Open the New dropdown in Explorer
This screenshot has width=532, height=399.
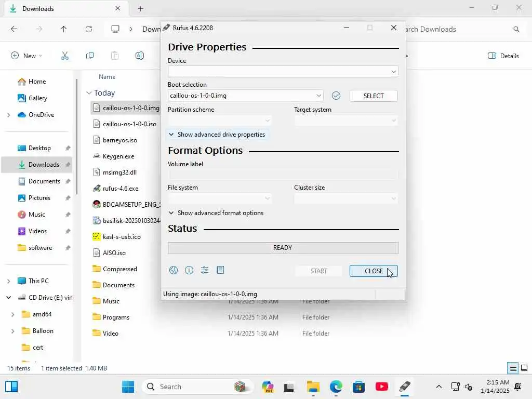pyautogui.click(x=26, y=56)
